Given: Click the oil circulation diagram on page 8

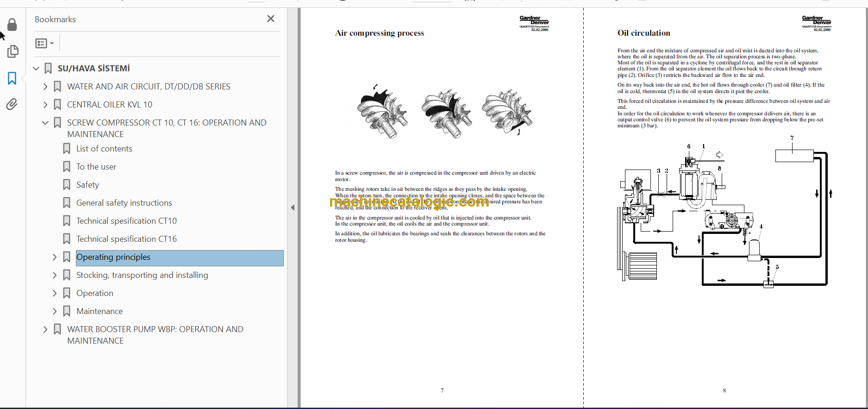Looking at the screenshot, I should point(725,211).
